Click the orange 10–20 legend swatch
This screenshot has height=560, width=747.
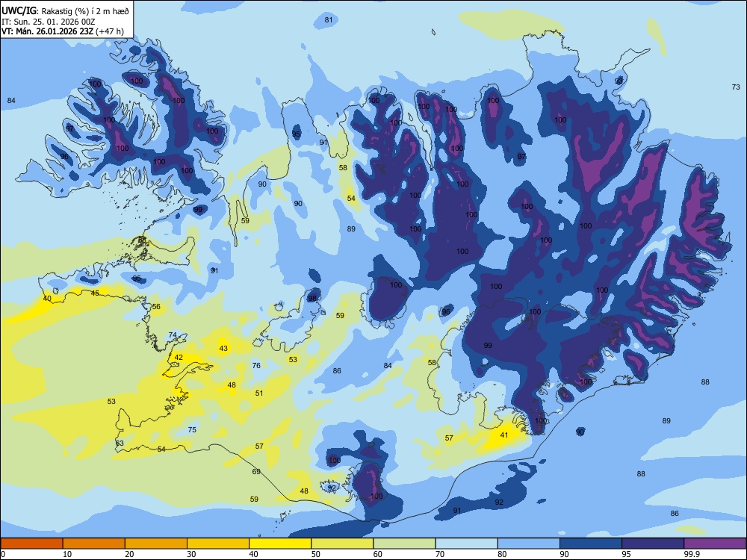(94, 544)
